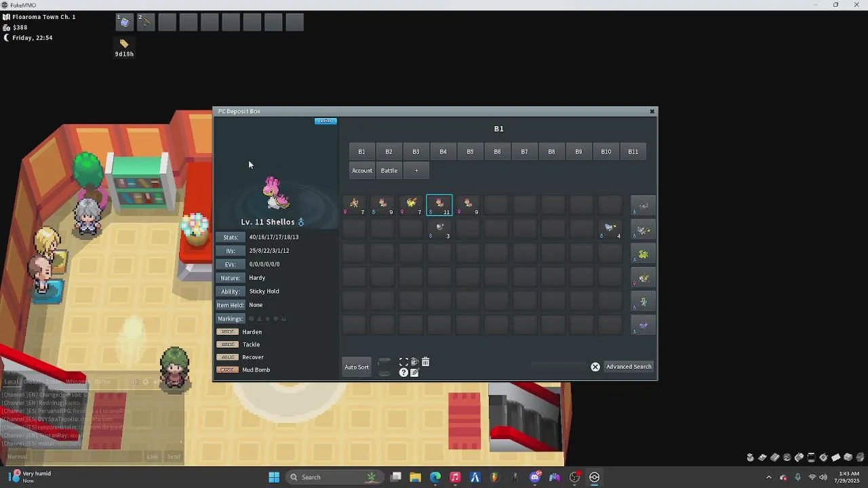
Task: Show hidden system tray icons
Action: click(769, 477)
